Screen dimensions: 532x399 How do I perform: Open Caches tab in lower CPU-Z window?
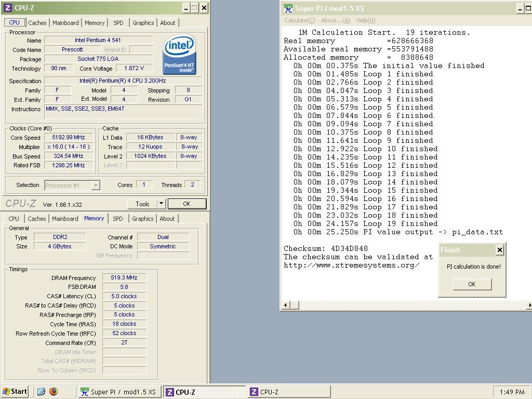pyautogui.click(x=37, y=219)
